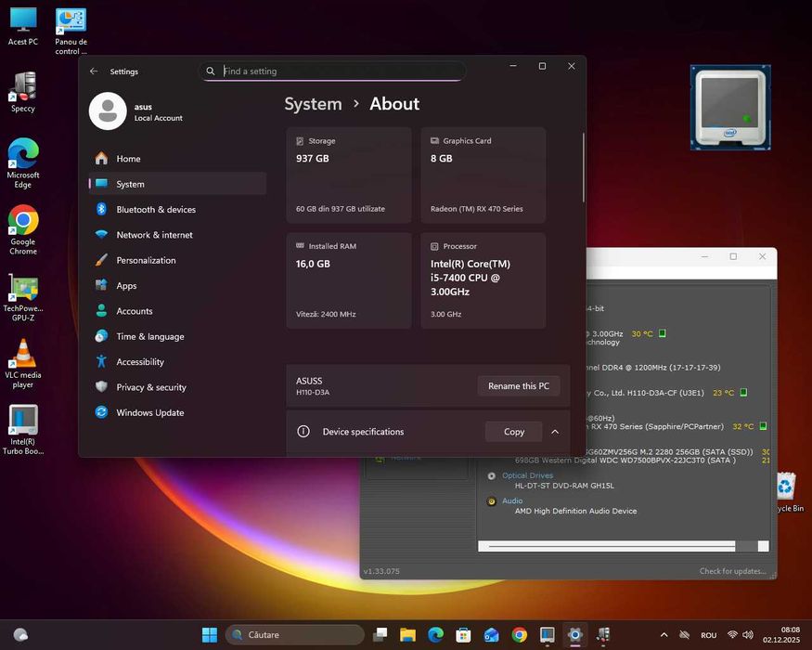The height and width of the screenshot is (650, 812).
Task: Click the Bluetooth & devices sidebar icon
Action: point(101,210)
